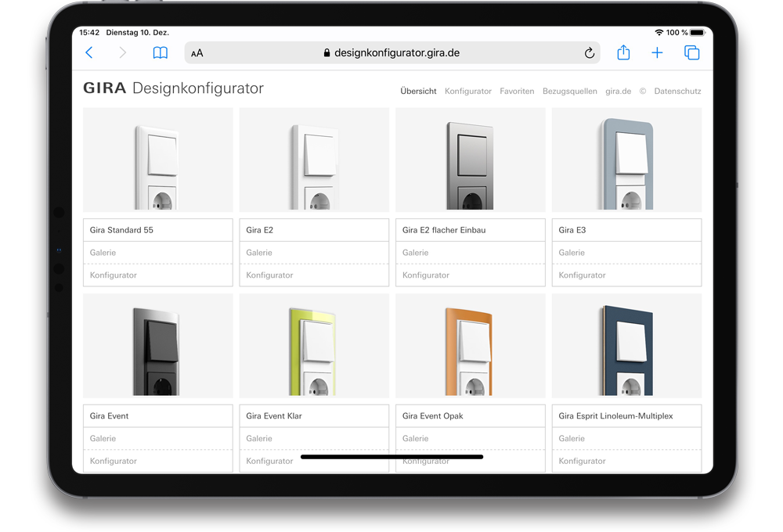
Task: Open the AA reader view menu
Action: pos(197,53)
